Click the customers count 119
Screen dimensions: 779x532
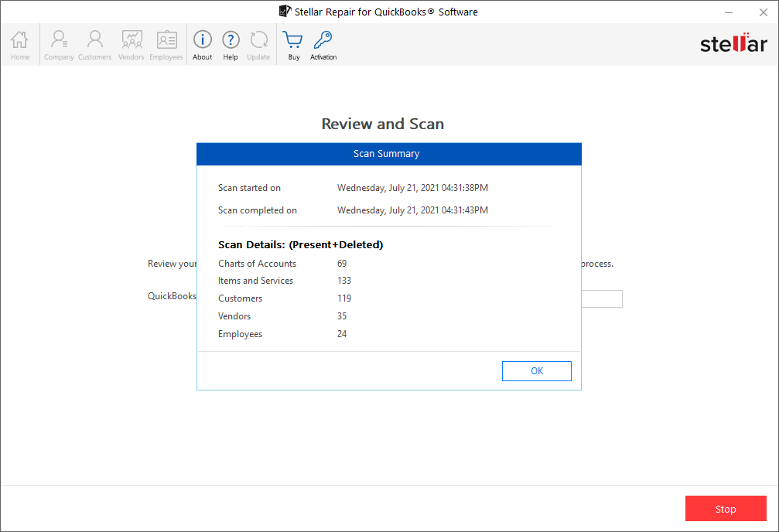click(x=344, y=298)
